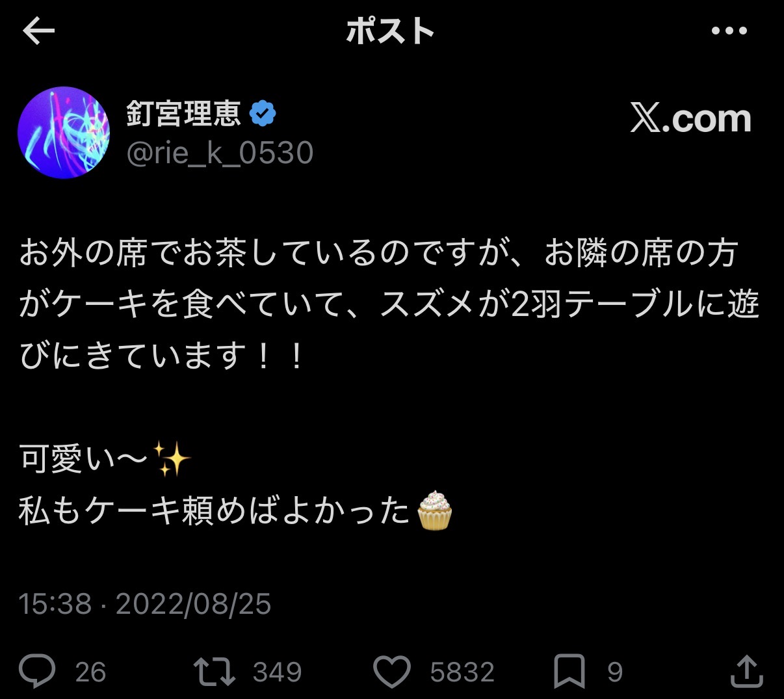Share the post via the share icon
784x699 pixels.
click(x=746, y=671)
